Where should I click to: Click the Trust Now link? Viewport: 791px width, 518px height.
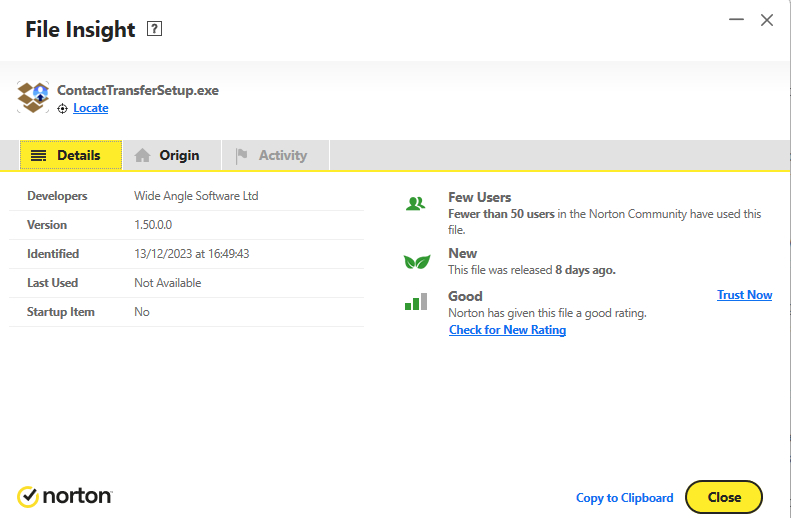745,295
